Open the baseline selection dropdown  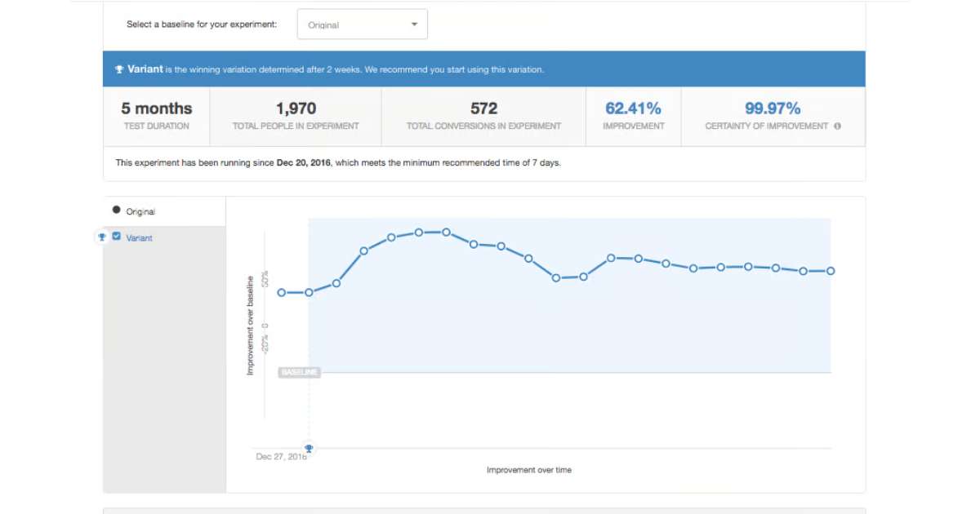[362, 24]
